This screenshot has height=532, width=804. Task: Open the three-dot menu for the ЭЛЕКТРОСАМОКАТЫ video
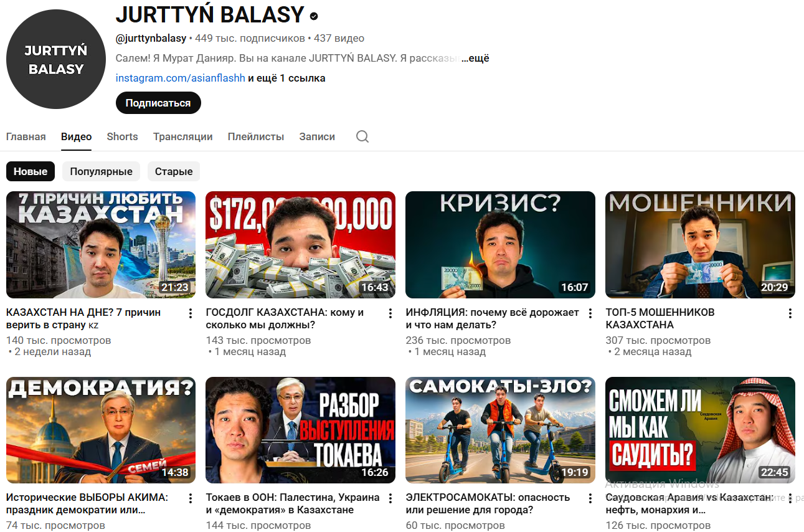pos(590,498)
